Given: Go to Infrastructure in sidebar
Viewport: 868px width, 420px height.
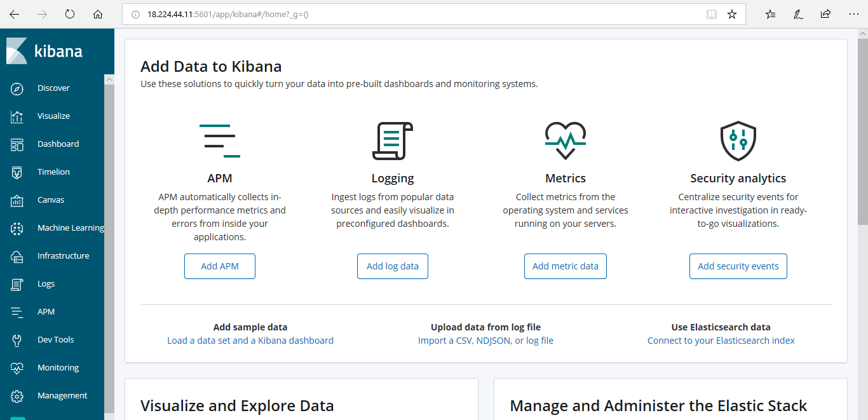Looking at the screenshot, I should click(x=63, y=256).
